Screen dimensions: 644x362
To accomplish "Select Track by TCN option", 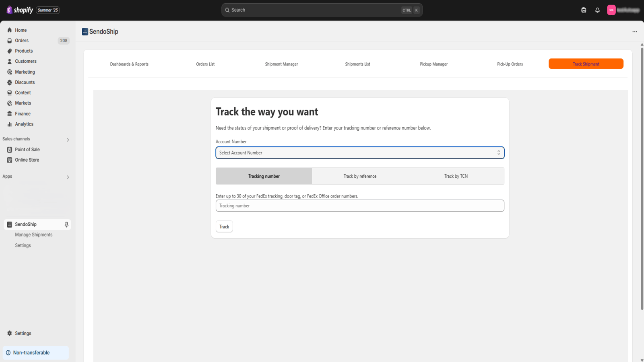I will coord(456,176).
